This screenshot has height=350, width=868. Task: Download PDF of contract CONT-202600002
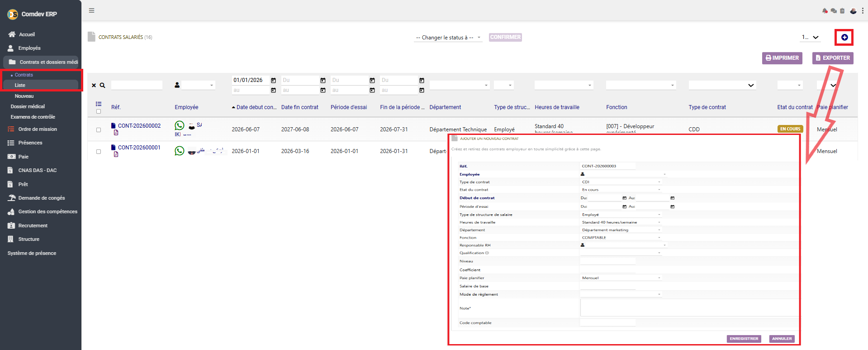(116, 133)
